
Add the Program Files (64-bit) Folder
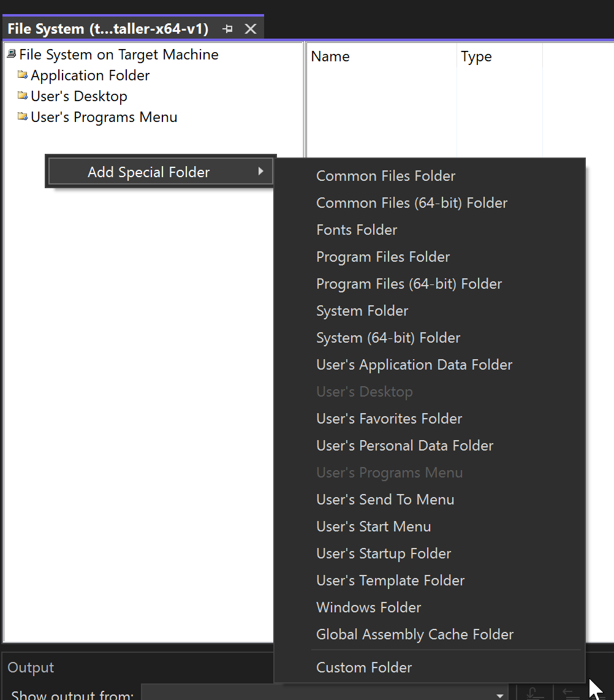409,284
